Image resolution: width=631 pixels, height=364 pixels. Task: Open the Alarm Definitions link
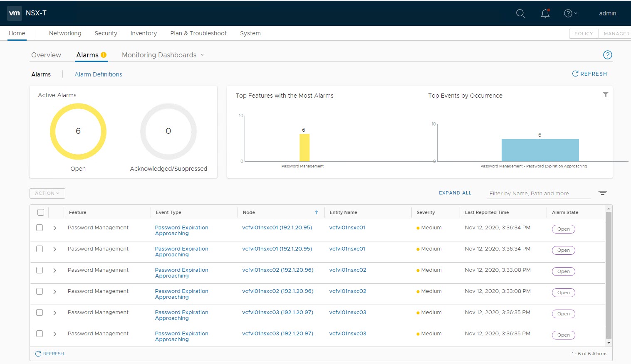click(x=98, y=74)
